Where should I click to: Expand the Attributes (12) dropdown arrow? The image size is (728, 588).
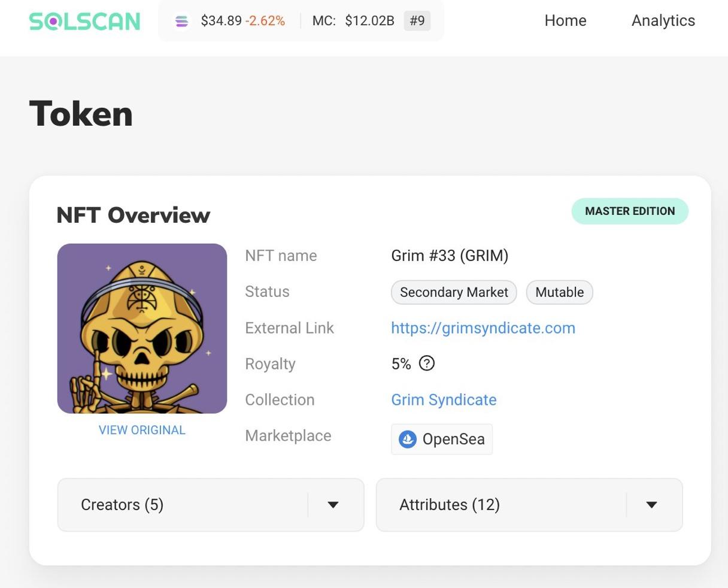652,505
